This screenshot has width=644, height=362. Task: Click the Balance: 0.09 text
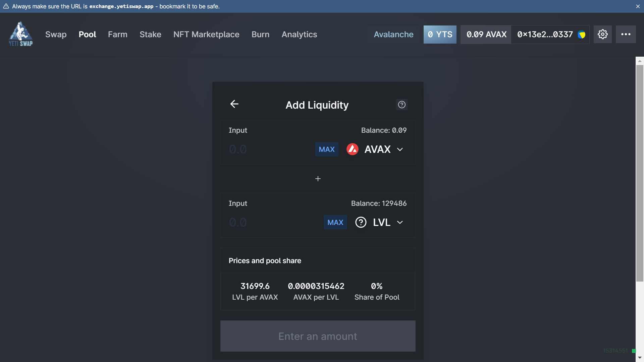pyautogui.click(x=384, y=130)
